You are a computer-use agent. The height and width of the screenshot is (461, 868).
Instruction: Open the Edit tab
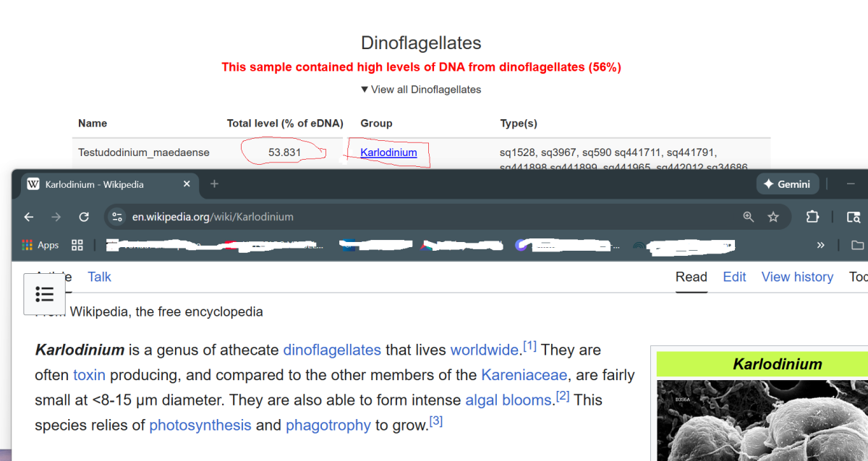[734, 277]
